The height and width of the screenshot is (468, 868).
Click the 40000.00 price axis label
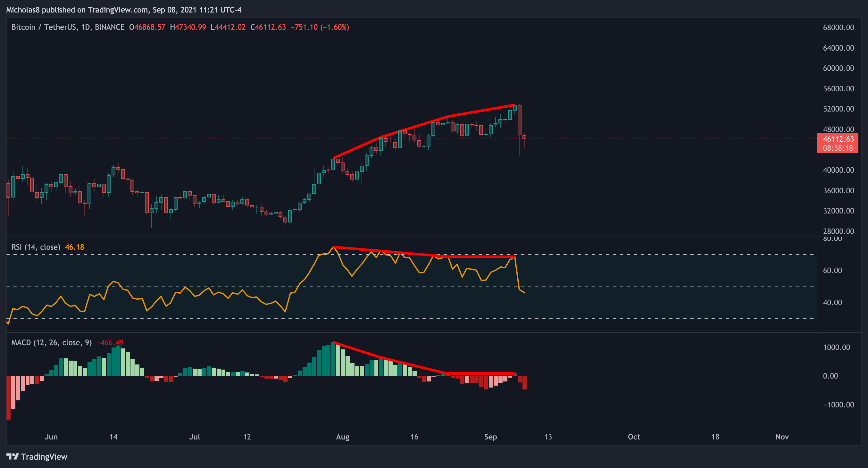(x=838, y=170)
